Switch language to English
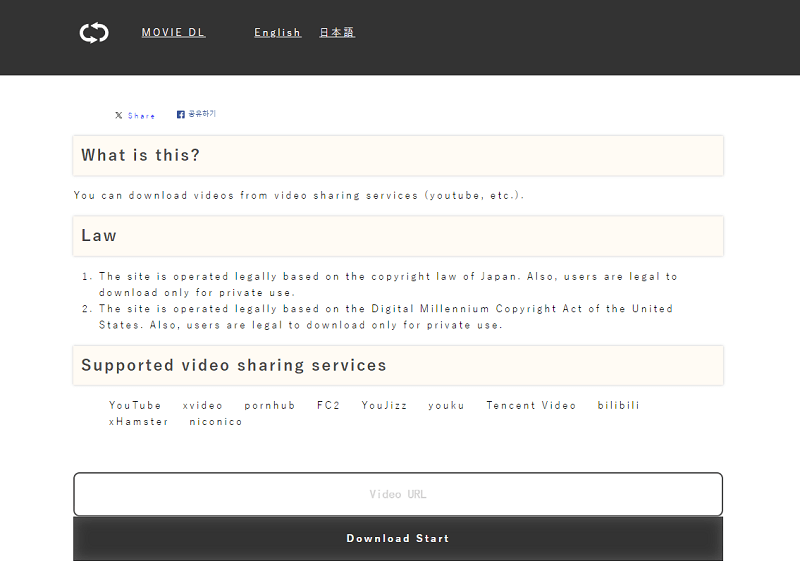 277,33
